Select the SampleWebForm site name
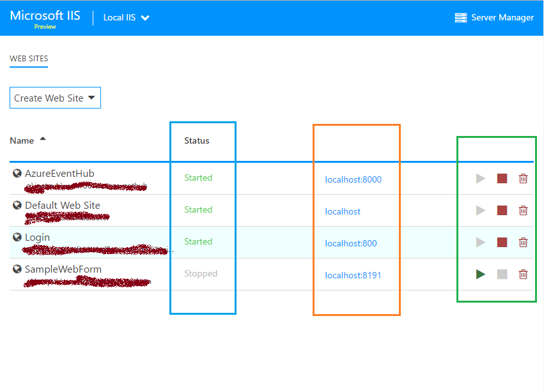The width and height of the screenshot is (544, 392). 63,269
